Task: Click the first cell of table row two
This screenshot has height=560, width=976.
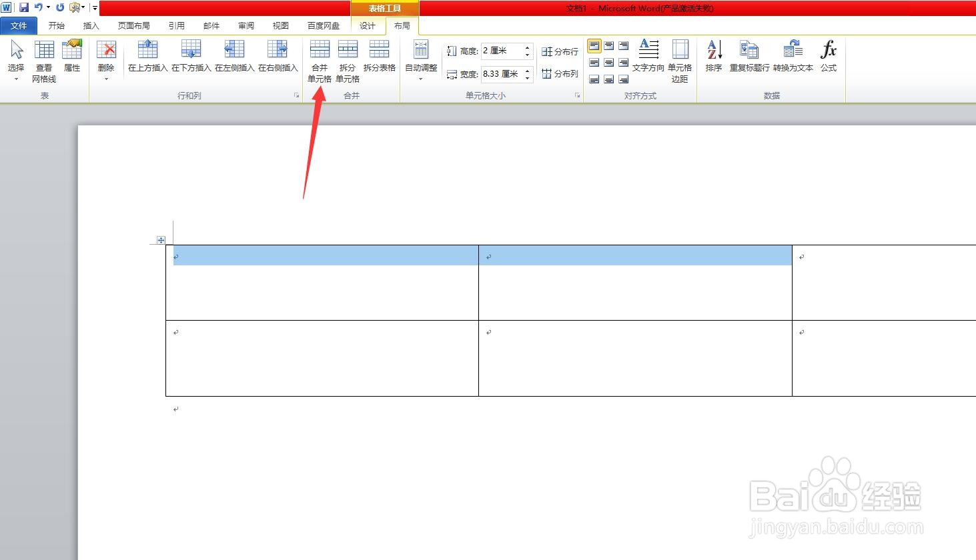Action: pos(322,359)
